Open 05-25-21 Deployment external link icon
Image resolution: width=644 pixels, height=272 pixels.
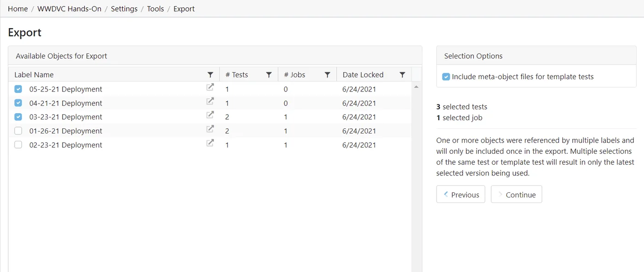click(x=210, y=87)
